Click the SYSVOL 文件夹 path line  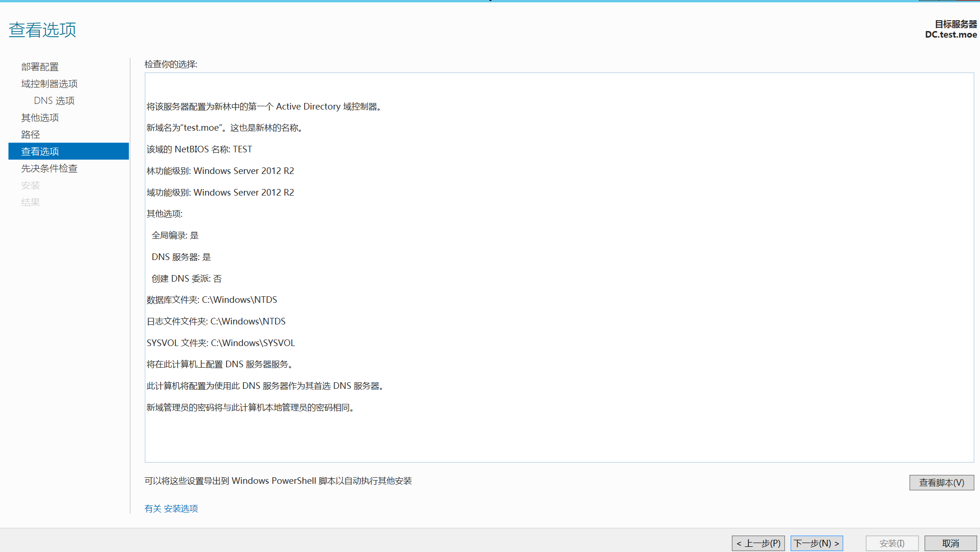point(220,343)
